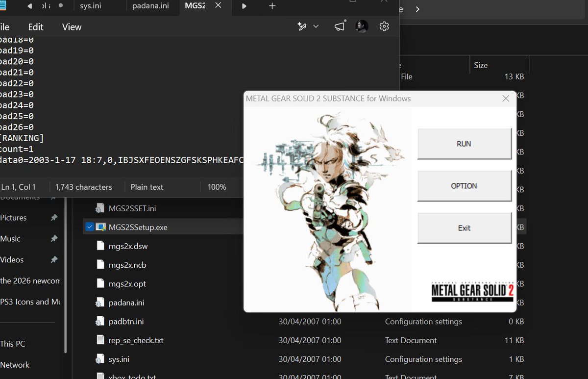Viewport: 588px width, 379px height.
Task: Click the 1,743 characters status entry
Action: point(84,187)
